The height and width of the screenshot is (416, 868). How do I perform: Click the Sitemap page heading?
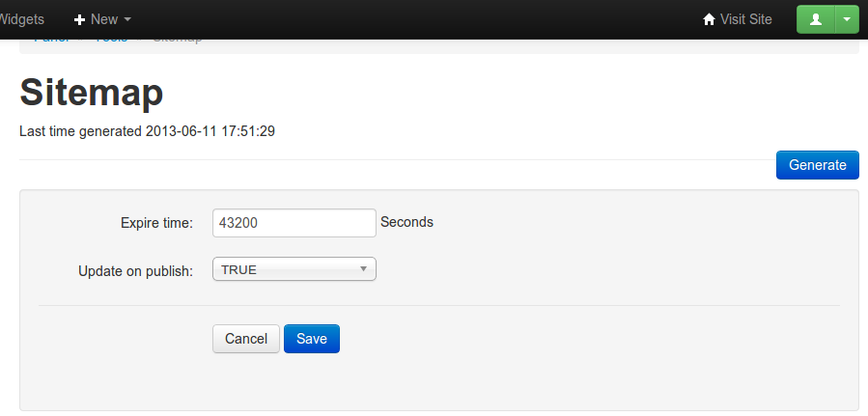click(92, 93)
